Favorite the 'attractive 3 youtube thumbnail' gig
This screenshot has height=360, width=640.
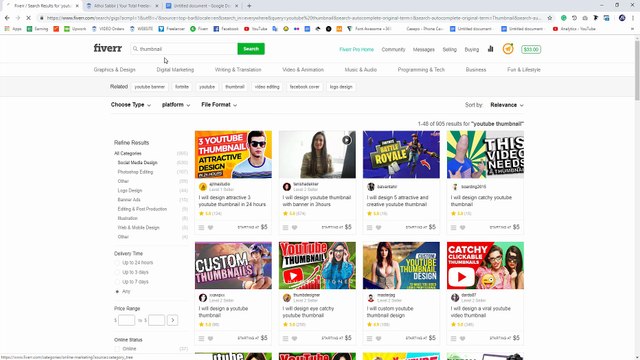pos(211,227)
